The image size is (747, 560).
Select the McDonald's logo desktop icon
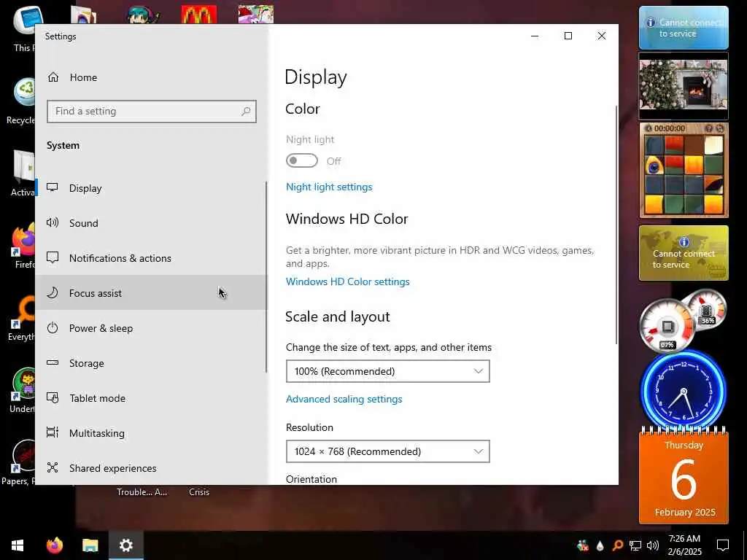tap(199, 15)
